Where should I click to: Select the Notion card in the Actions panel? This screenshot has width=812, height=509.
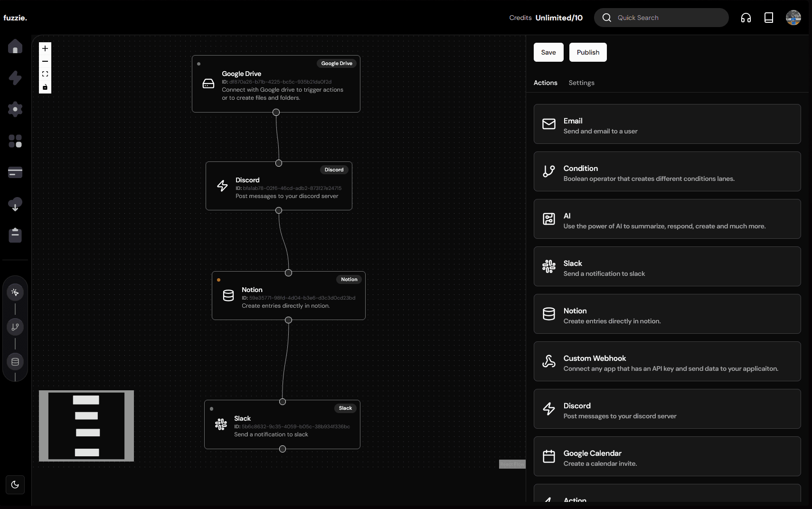tap(667, 314)
